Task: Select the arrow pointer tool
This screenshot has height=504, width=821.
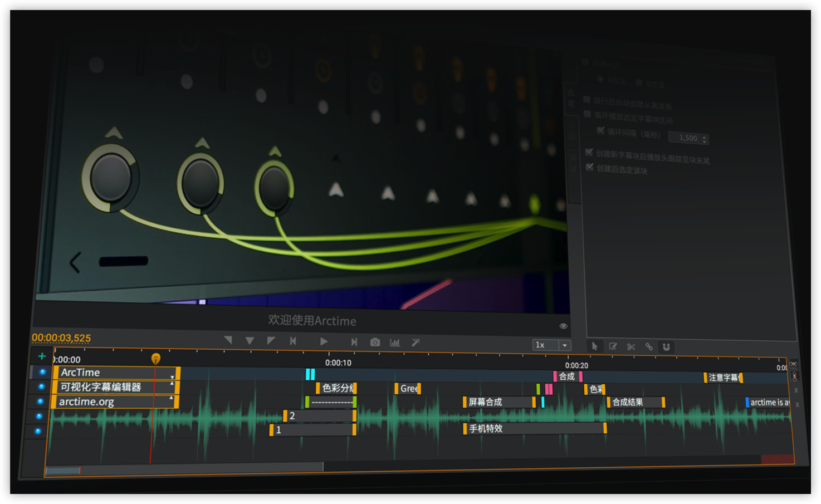Action: point(595,346)
